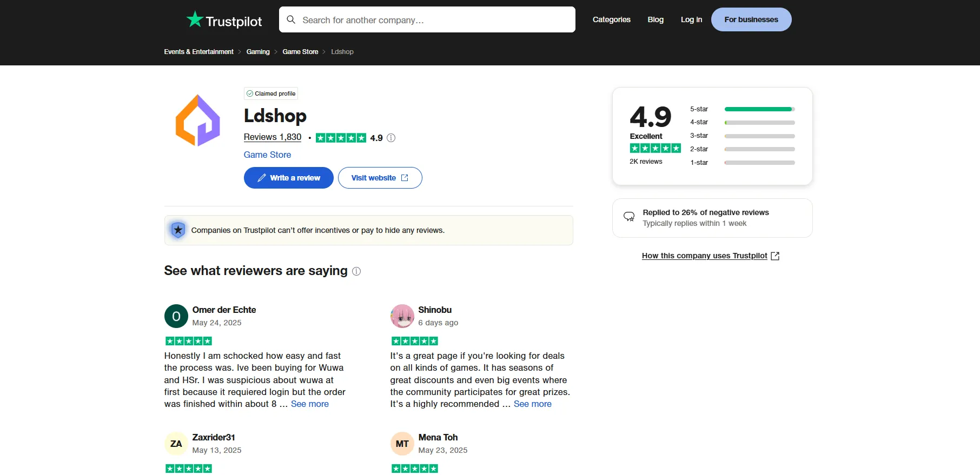Click Mena Toh's MT avatar
The width and height of the screenshot is (980, 475).
(x=402, y=444)
